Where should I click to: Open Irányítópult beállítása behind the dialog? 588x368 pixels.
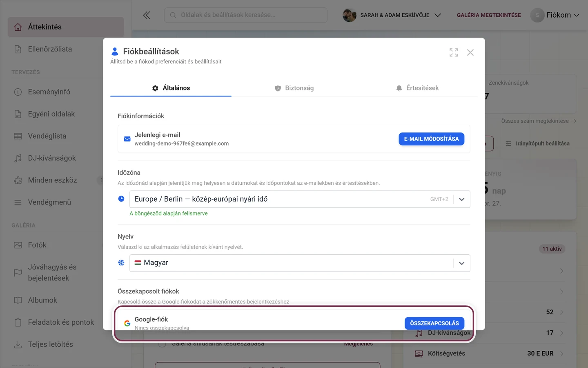(x=537, y=144)
